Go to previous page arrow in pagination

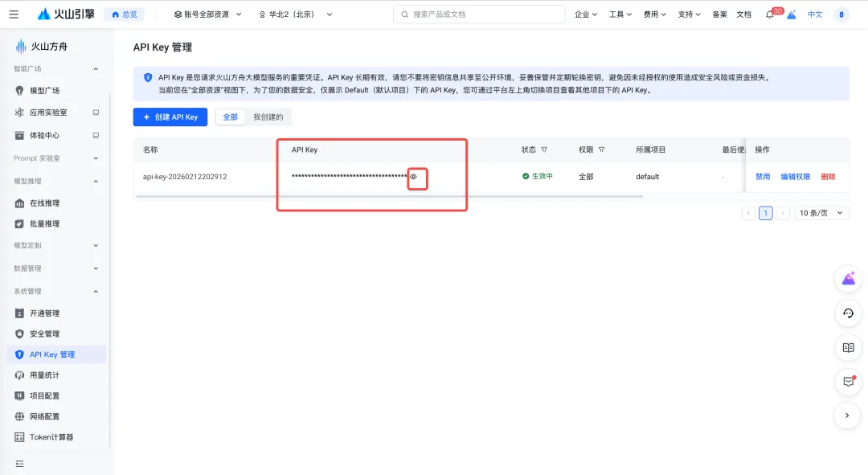point(748,213)
